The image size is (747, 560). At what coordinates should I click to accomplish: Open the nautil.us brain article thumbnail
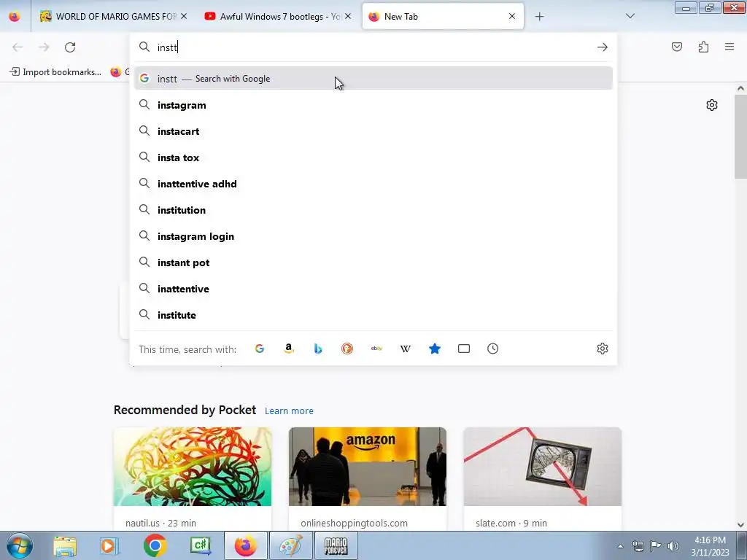(x=193, y=467)
